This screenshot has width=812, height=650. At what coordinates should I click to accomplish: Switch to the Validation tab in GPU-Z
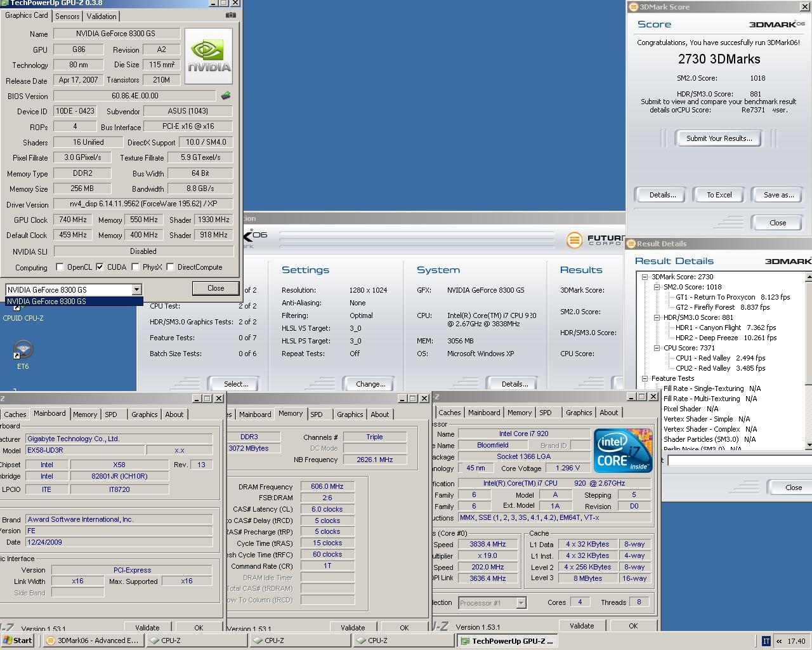[x=101, y=17]
